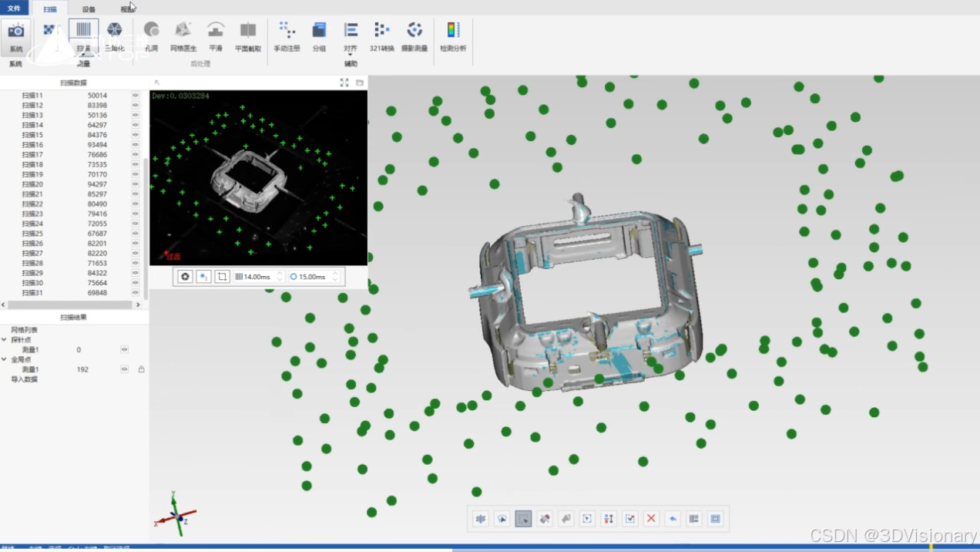The width and height of the screenshot is (980, 552).
Task: Click the layer list icon in bottom toolbar
Action: click(693, 519)
